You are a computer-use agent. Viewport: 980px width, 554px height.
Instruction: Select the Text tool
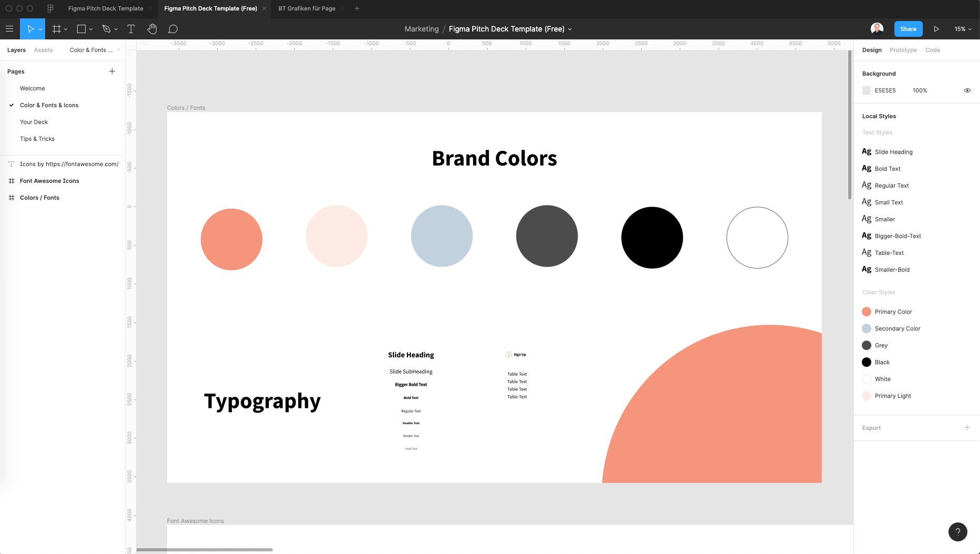pyautogui.click(x=131, y=29)
